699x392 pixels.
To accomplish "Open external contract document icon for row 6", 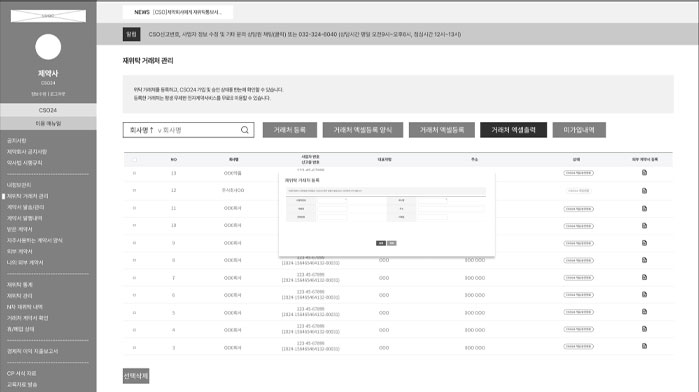I will 644,294.
